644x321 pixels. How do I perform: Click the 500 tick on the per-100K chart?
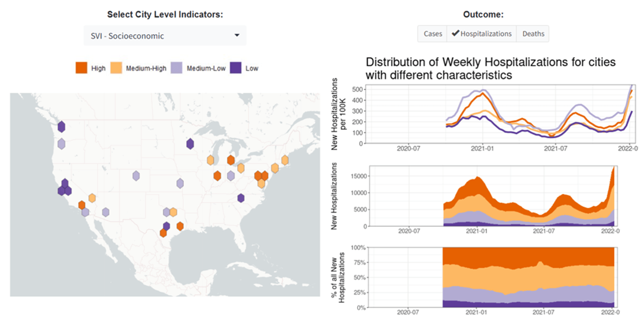pos(357,90)
